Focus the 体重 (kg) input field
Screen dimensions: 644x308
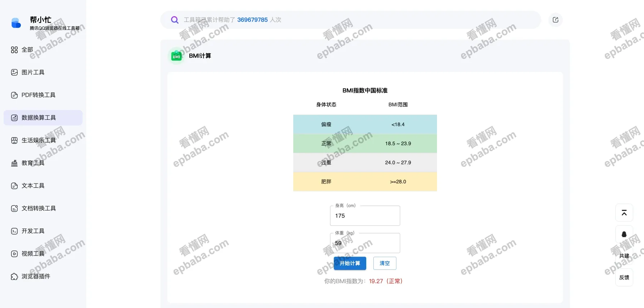click(365, 243)
